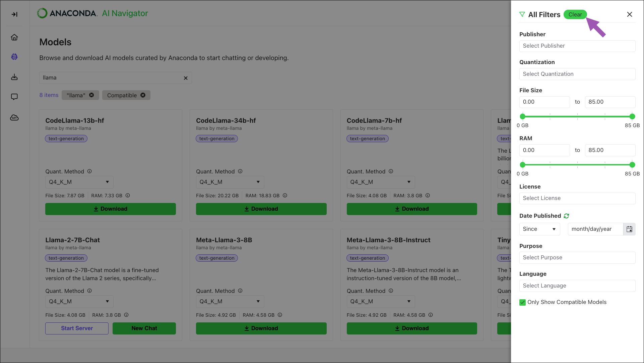Open the Since date dropdown
Image resolution: width=644 pixels, height=363 pixels.
coord(539,229)
